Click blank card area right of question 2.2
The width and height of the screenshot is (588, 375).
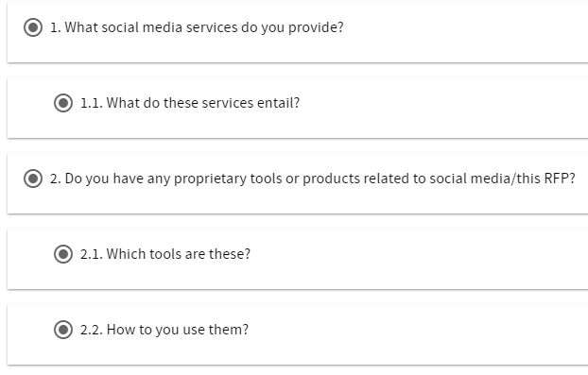pos(420,334)
